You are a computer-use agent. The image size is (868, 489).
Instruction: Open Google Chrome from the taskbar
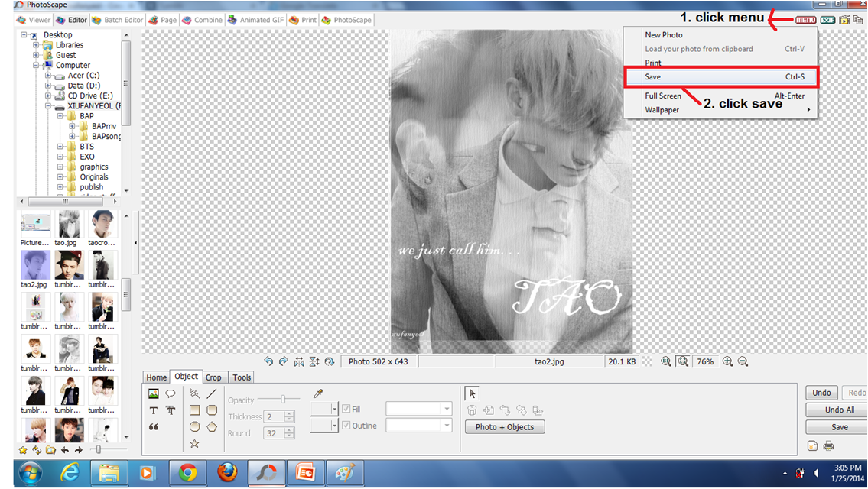pyautogui.click(x=187, y=474)
